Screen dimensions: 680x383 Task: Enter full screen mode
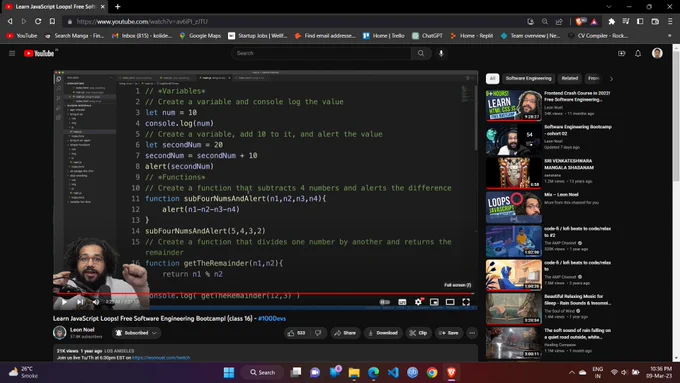click(x=466, y=302)
